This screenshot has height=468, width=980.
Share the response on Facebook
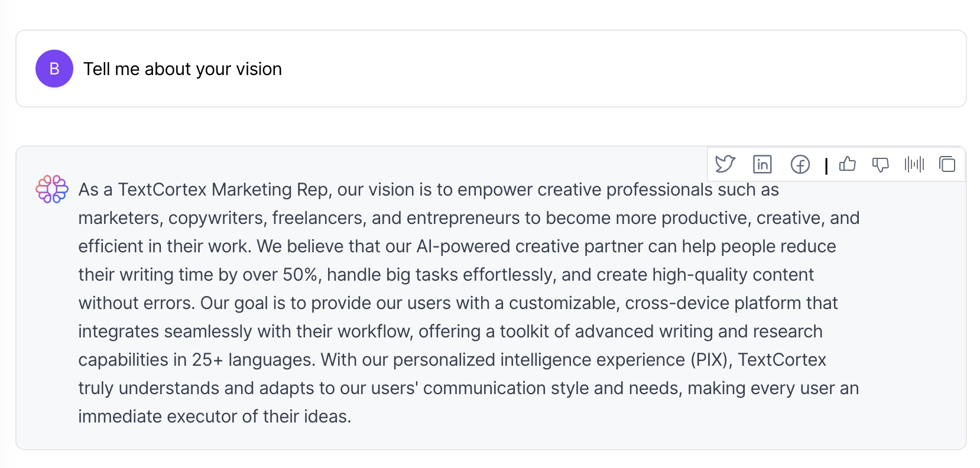tap(800, 164)
